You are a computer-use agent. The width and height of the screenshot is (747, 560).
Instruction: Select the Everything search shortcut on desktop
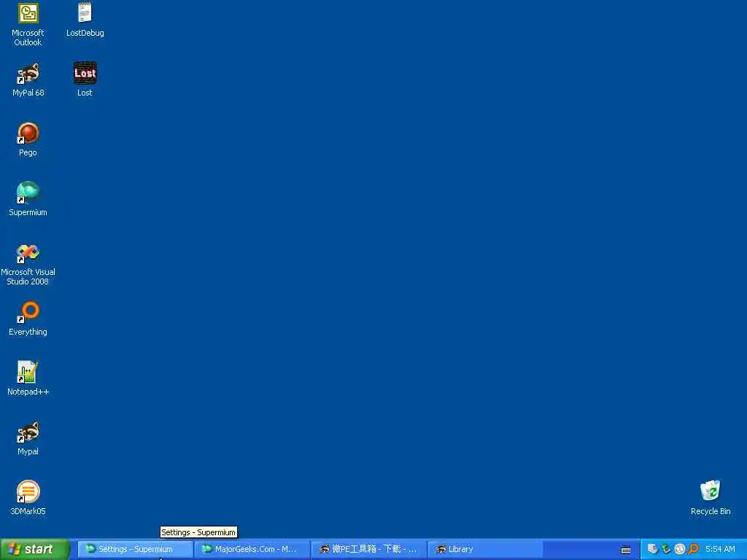(x=28, y=312)
